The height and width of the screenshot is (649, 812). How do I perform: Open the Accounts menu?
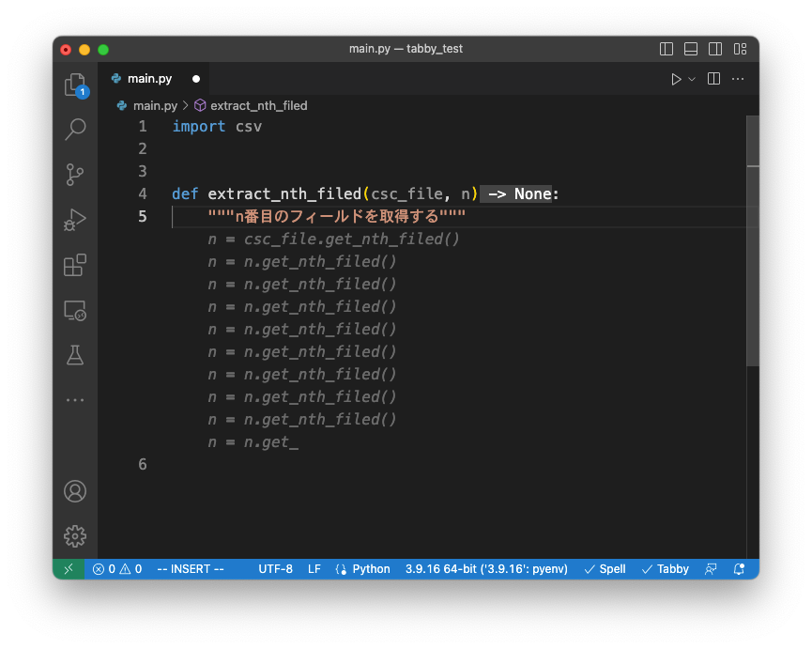pos(75,491)
